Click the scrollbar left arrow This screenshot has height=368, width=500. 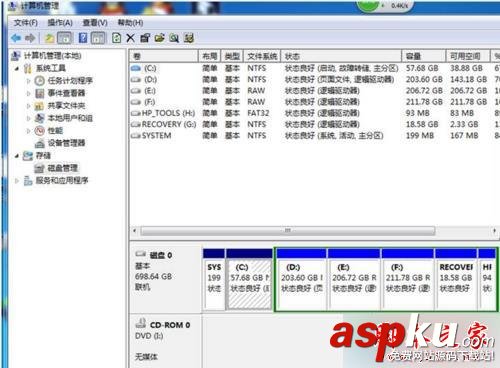[134, 231]
